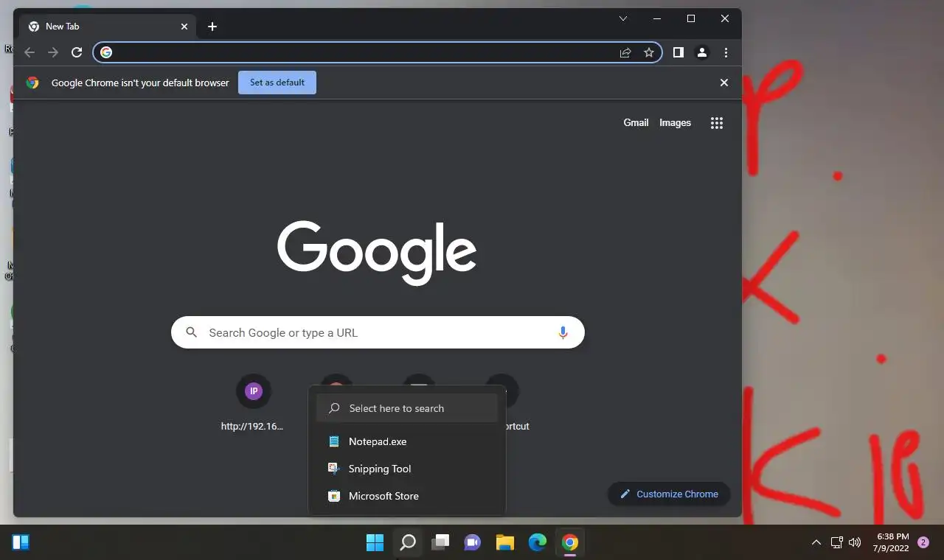This screenshot has width=944, height=560.
Task: Open the Google apps grid
Action: pos(717,123)
